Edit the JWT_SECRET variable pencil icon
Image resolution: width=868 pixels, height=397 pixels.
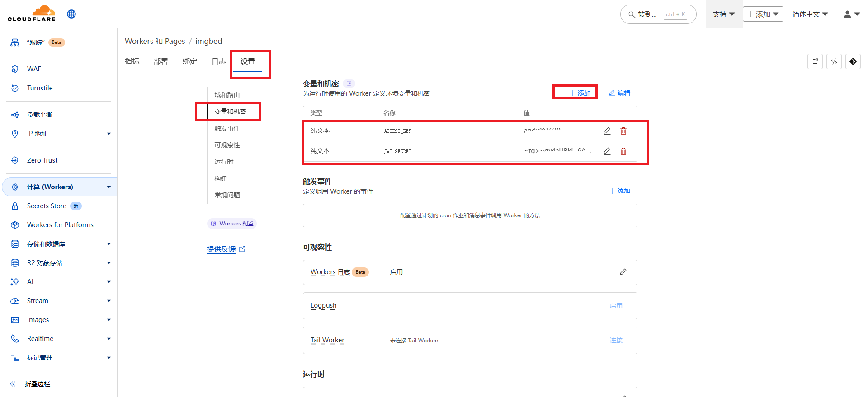pyautogui.click(x=607, y=151)
